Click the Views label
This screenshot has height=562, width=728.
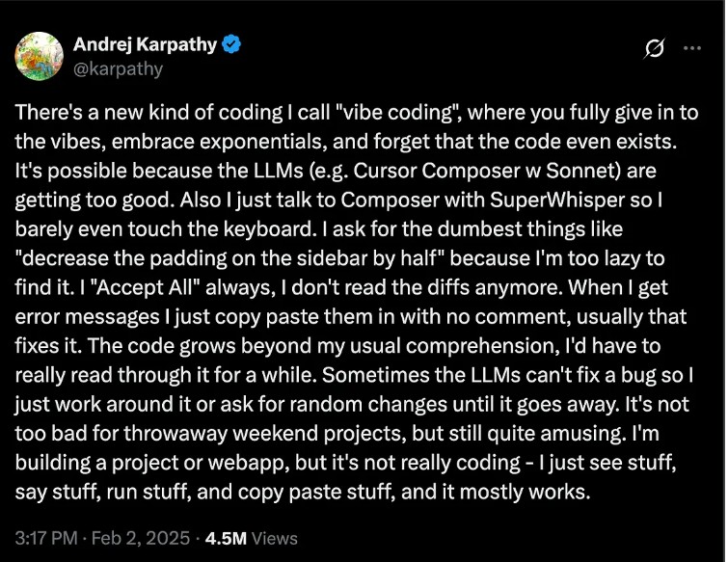[275, 538]
